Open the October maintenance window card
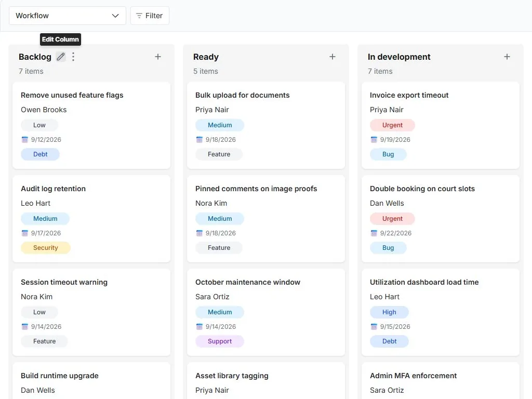Image resolution: width=532 pixels, height=399 pixels. pyautogui.click(x=266, y=312)
